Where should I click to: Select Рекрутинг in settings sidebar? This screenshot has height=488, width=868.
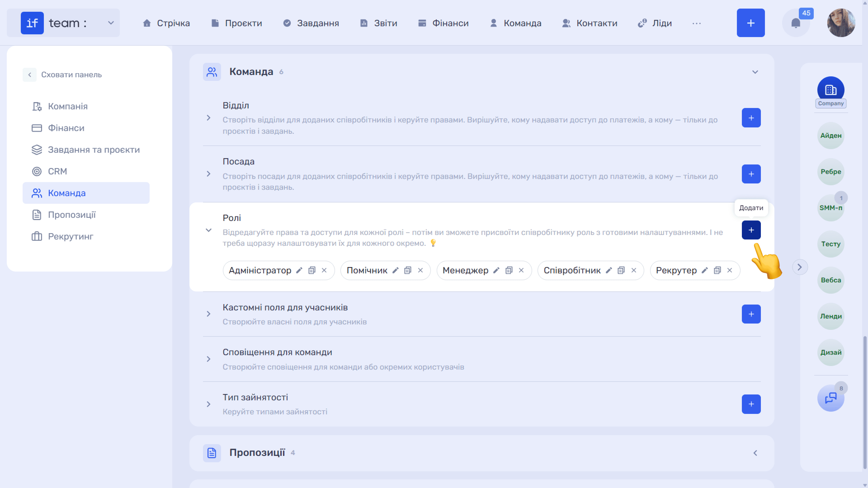tap(86, 236)
